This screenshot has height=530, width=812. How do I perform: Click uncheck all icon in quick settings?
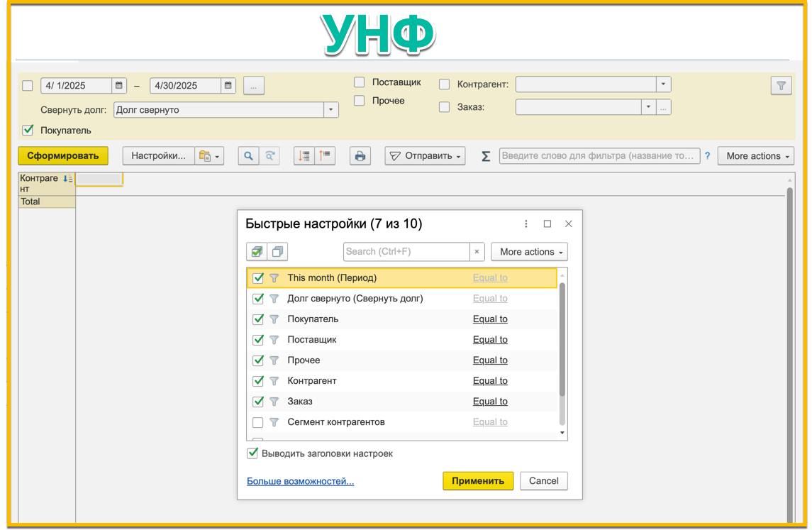[277, 252]
